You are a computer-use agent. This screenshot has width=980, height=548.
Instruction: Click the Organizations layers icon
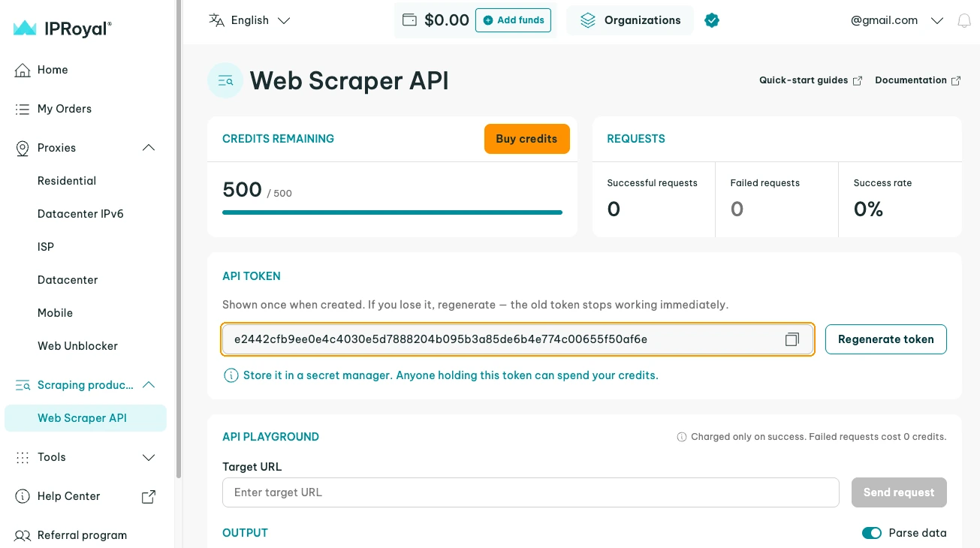click(x=588, y=20)
